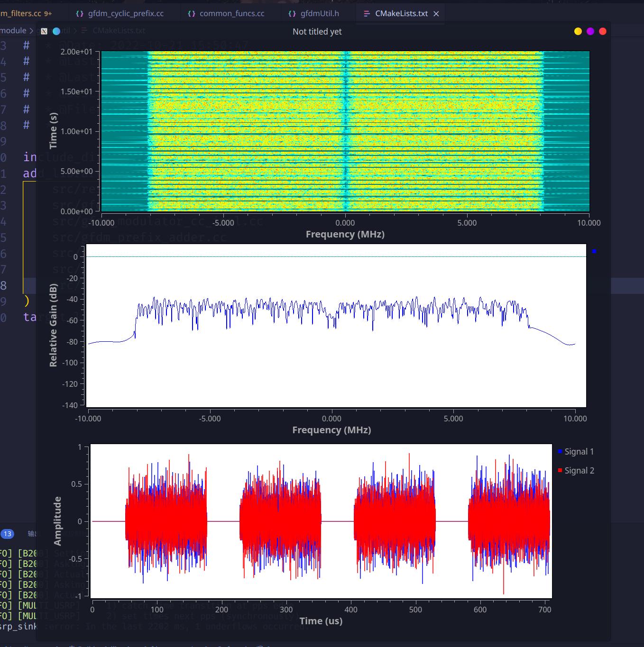Screen dimensions: 644x647
Task: Open the gfdmUtil.h tab
Action: tap(319, 14)
